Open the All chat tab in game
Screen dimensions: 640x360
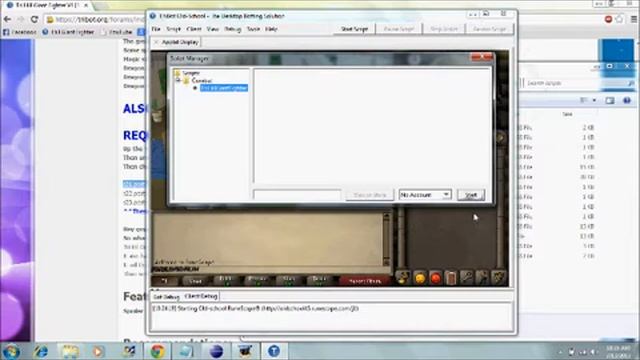click(165, 281)
